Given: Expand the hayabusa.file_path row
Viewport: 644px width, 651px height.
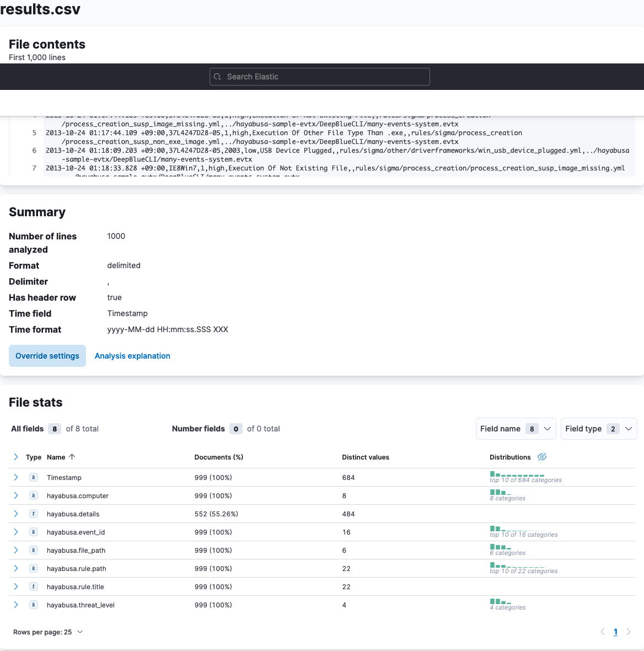Looking at the screenshot, I should click(x=16, y=551).
